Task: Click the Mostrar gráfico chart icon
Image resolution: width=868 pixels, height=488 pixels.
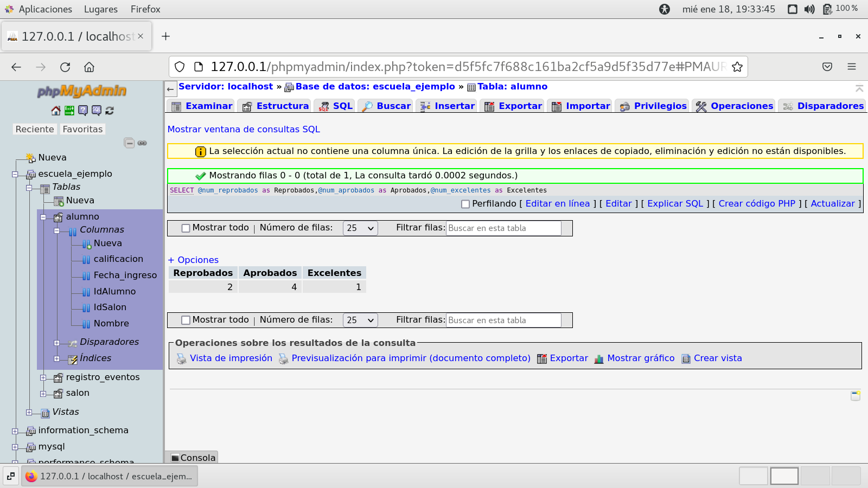Action: 599,359
